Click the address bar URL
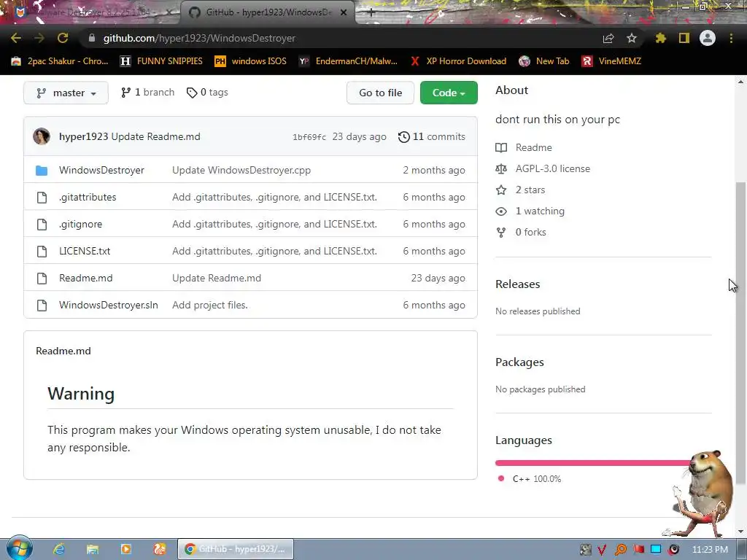Screen dimensions: 747x560 coord(199,38)
